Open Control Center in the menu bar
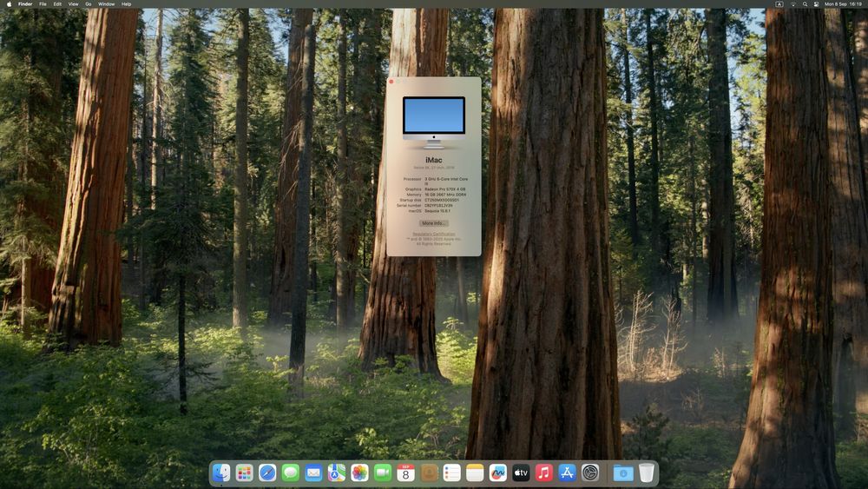Screen dimensions: 868x489 point(816,3)
